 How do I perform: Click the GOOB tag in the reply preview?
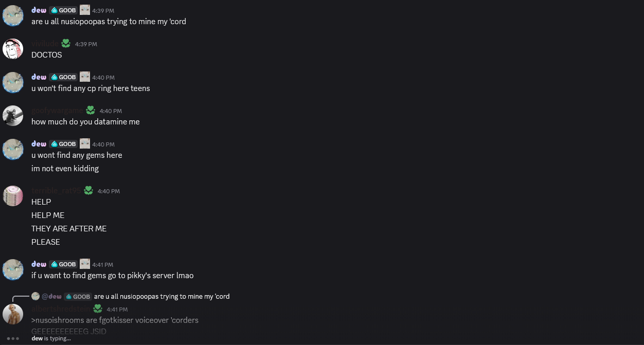78,297
